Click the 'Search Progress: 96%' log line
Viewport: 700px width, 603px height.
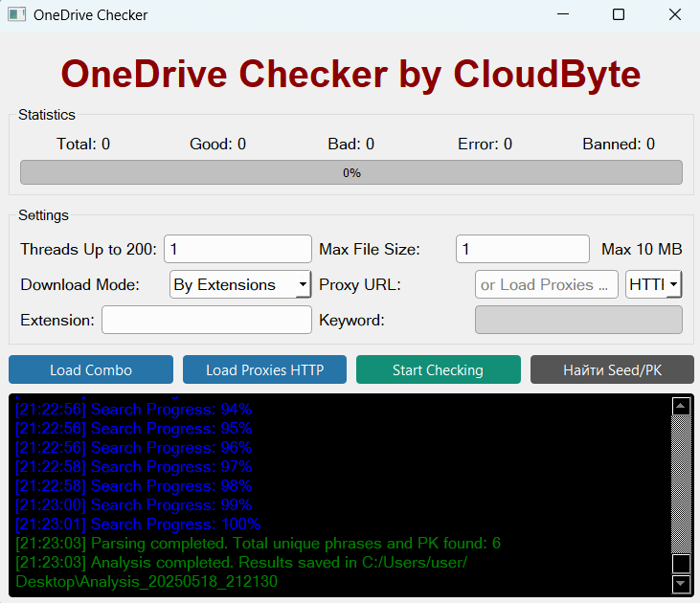point(134,448)
